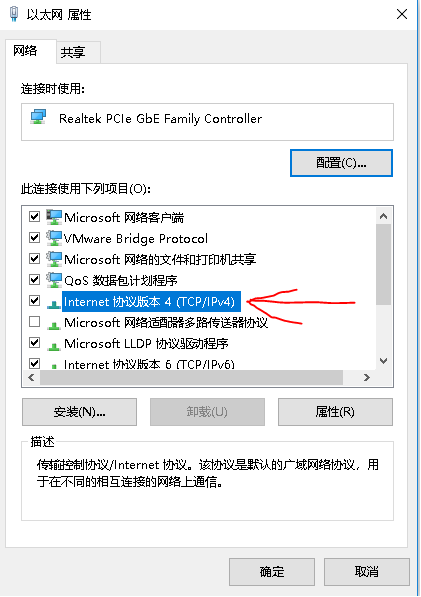
Task: Select the 网络 tab
Action: 25,50
